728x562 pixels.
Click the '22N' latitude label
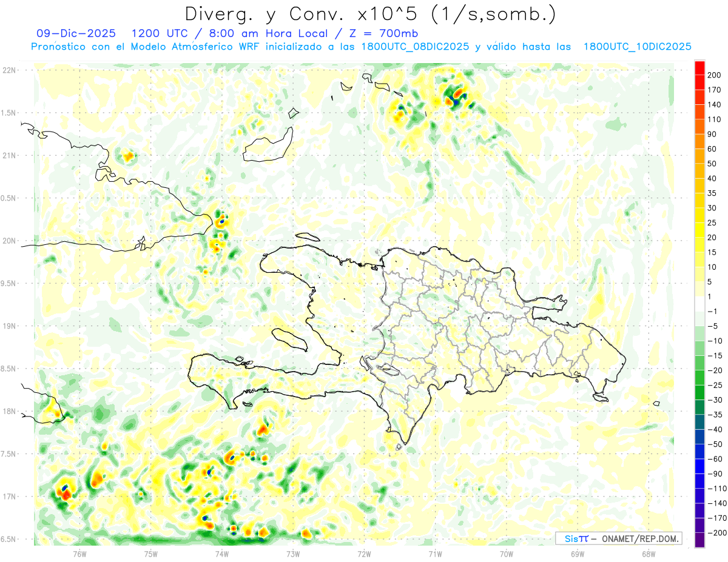coord(10,70)
